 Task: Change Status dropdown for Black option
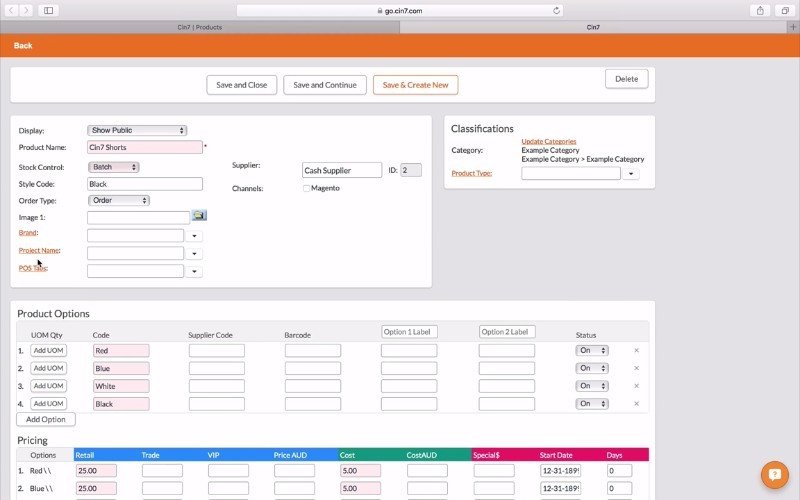point(592,404)
